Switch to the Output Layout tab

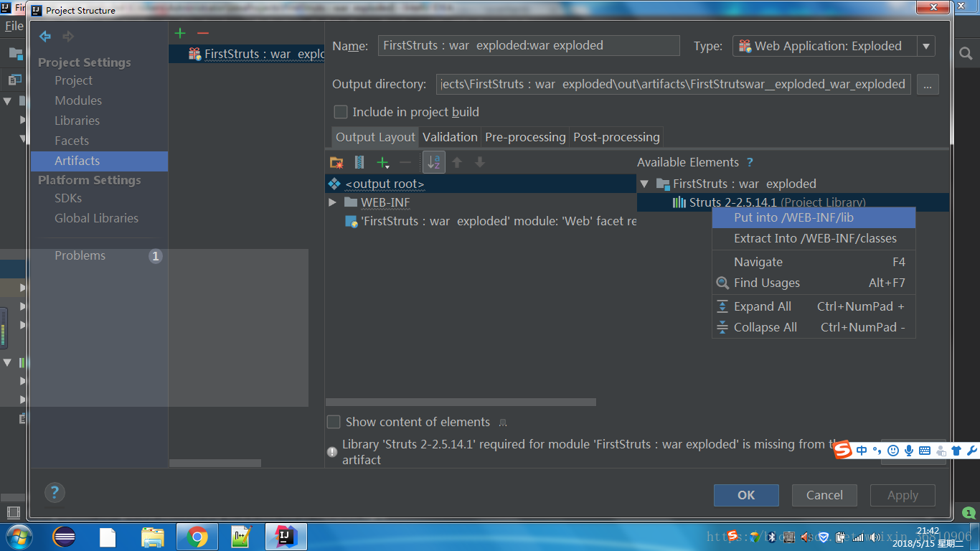(375, 137)
